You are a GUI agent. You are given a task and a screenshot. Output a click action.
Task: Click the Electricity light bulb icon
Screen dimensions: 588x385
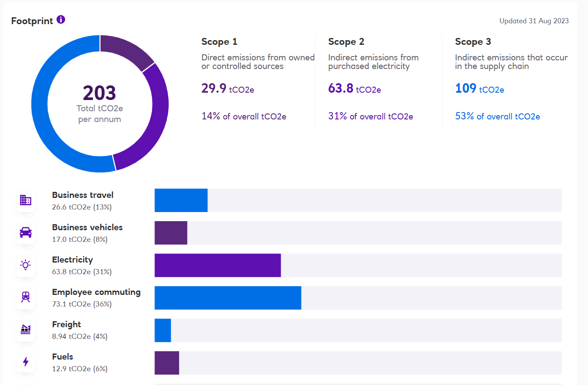click(25, 265)
